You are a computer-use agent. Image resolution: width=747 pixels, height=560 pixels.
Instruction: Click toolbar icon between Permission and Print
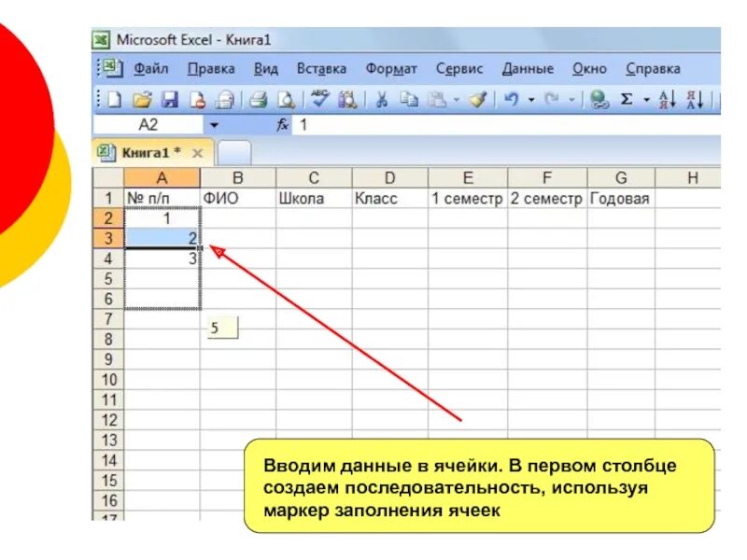tap(224, 100)
